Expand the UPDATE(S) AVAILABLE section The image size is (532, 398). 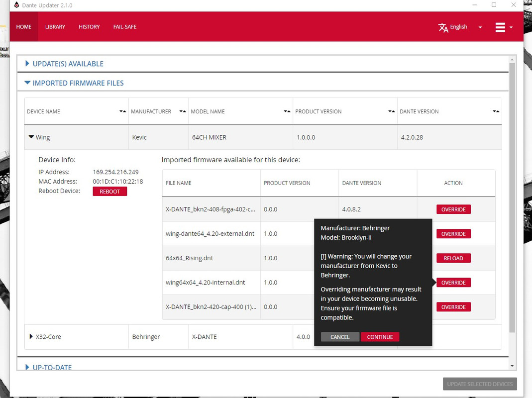click(x=65, y=64)
